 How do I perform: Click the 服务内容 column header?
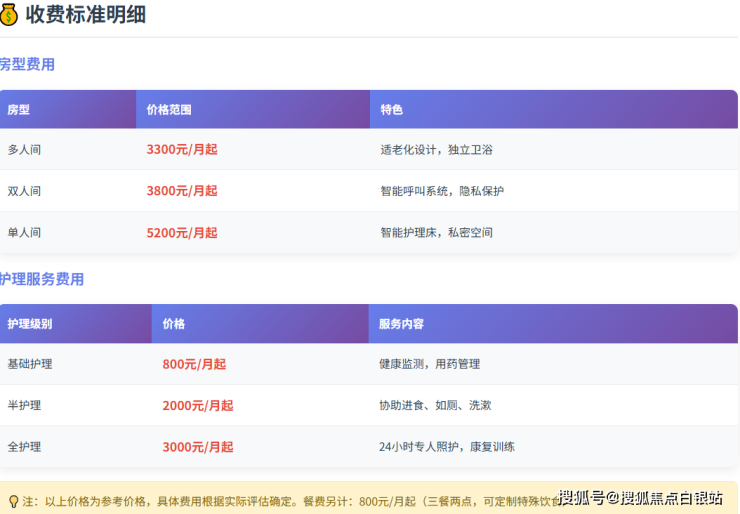click(x=401, y=325)
